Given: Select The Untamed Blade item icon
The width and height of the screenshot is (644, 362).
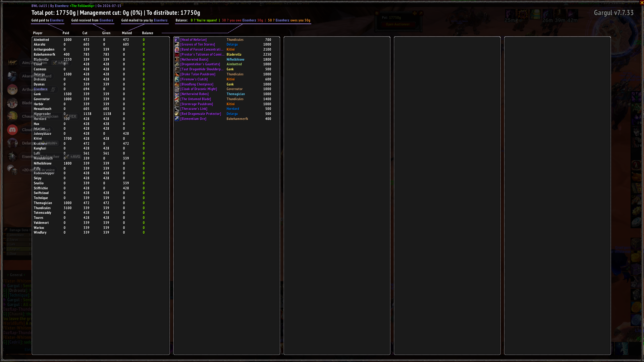Looking at the screenshot, I should tap(177, 99).
